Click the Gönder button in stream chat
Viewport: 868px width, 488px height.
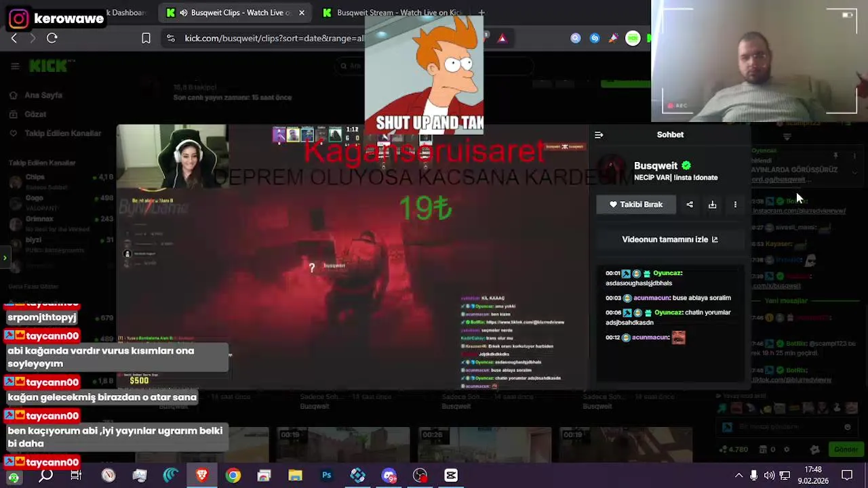click(x=846, y=449)
